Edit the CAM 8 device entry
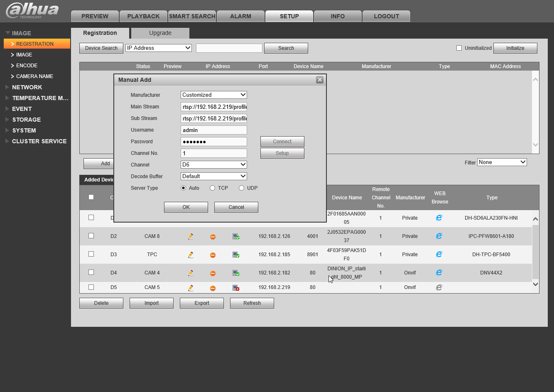554x392 pixels. pyautogui.click(x=191, y=236)
